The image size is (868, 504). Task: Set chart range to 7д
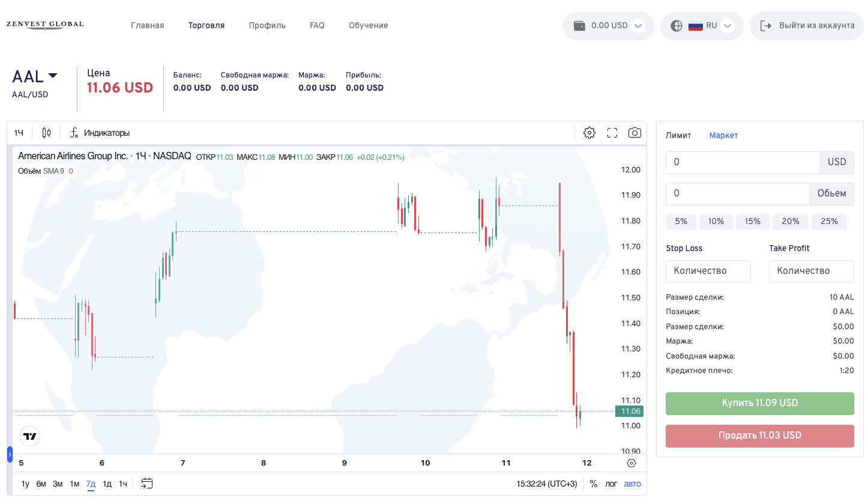(x=91, y=484)
